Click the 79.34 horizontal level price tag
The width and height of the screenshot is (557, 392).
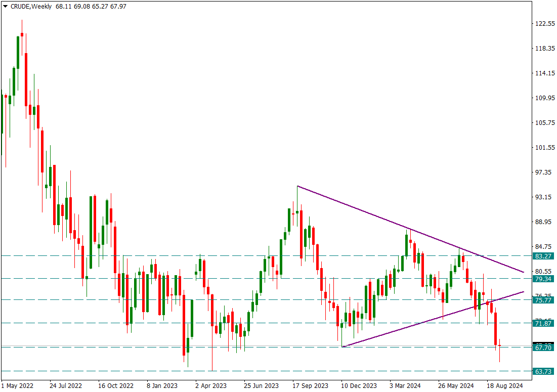(543, 279)
